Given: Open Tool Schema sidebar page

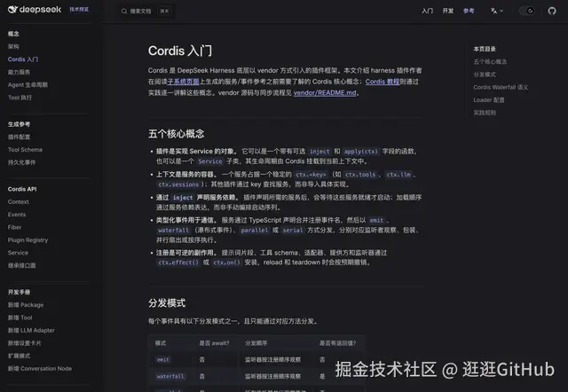Looking at the screenshot, I should click(x=25, y=150).
